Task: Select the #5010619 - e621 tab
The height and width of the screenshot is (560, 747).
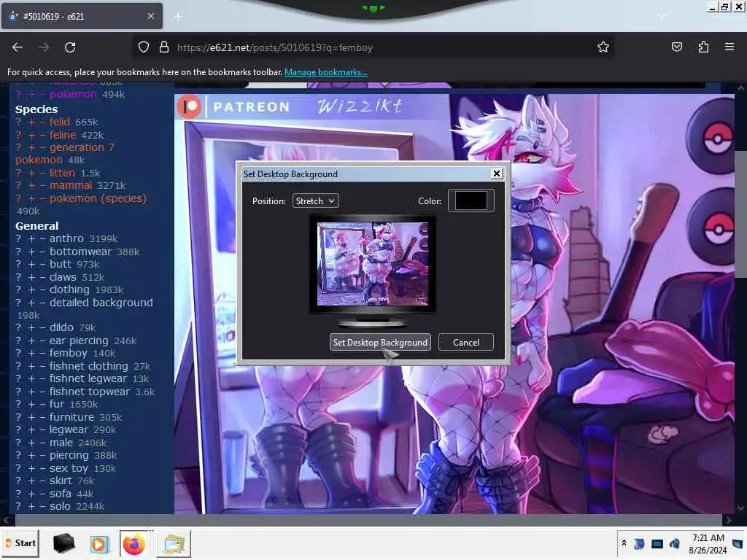Action: pyautogui.click(x=82, y=16)
